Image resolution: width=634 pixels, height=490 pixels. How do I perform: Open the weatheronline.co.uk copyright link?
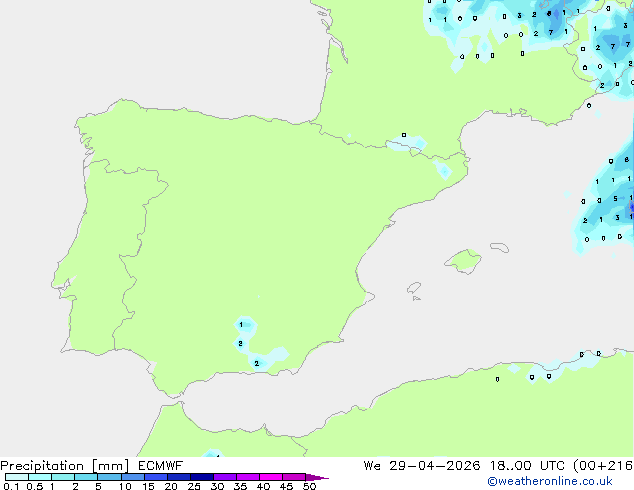(550, 481)
